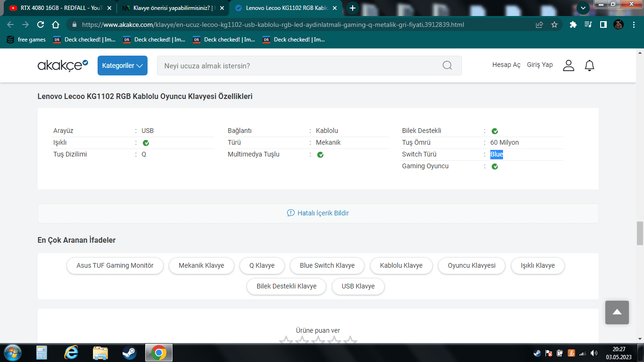Bookmark this page with star icon
Viewport: 644px width, 362px height.
(x=554, y=25)
